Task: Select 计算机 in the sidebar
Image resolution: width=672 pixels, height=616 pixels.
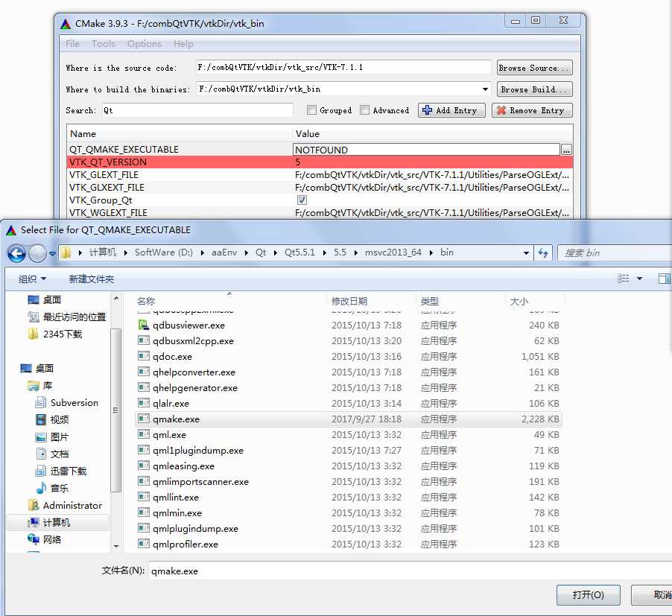Action: point(58,522)
